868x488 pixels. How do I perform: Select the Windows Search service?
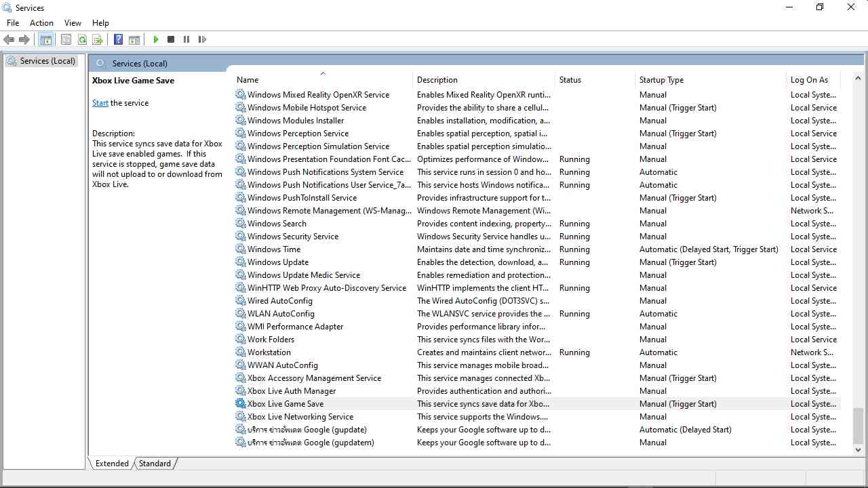point(277,224)
